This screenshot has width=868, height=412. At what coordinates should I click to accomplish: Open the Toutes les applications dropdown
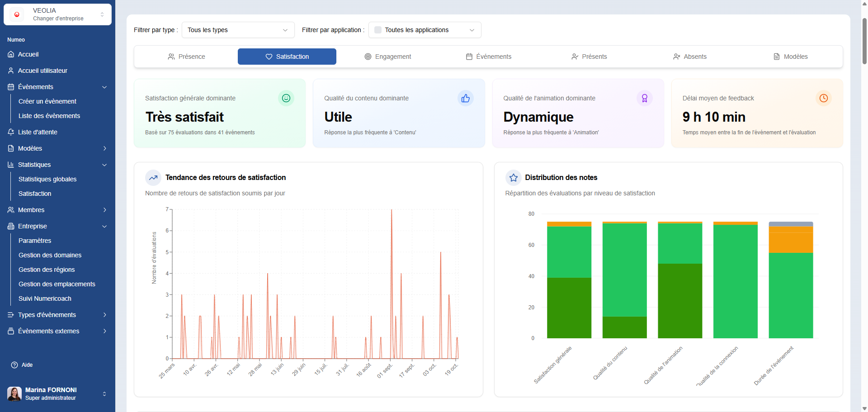(x=425, y=30)
